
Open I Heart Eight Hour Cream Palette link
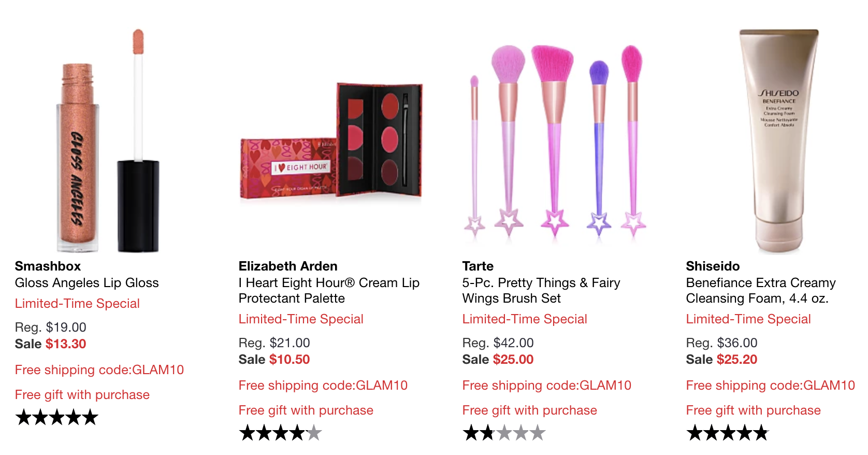pyautogui.click(x=329, y=291)
